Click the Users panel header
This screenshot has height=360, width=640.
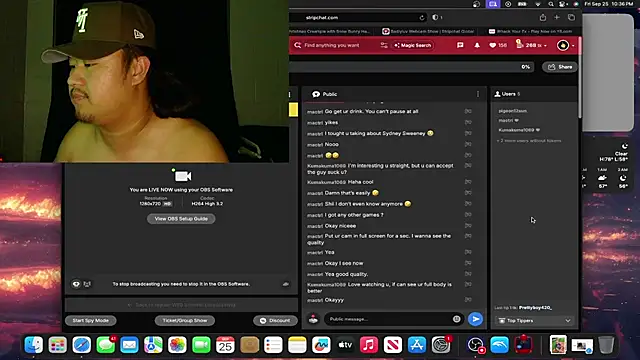507,94
